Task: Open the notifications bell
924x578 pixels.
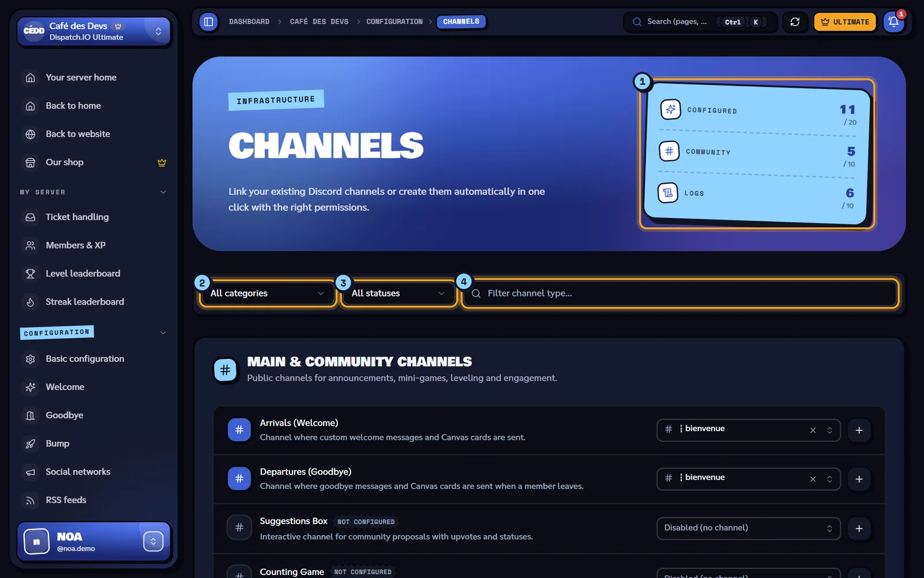Action: [893, 22]
